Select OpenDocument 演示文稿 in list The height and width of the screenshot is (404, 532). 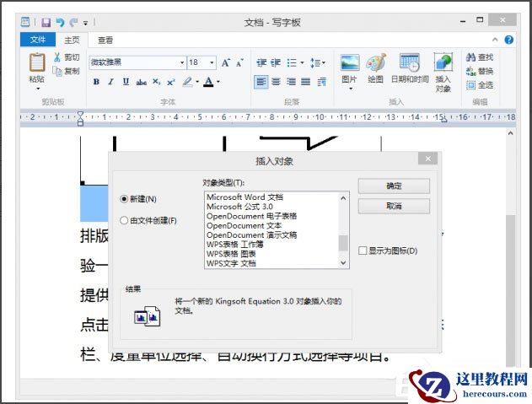tap(251, 235)
